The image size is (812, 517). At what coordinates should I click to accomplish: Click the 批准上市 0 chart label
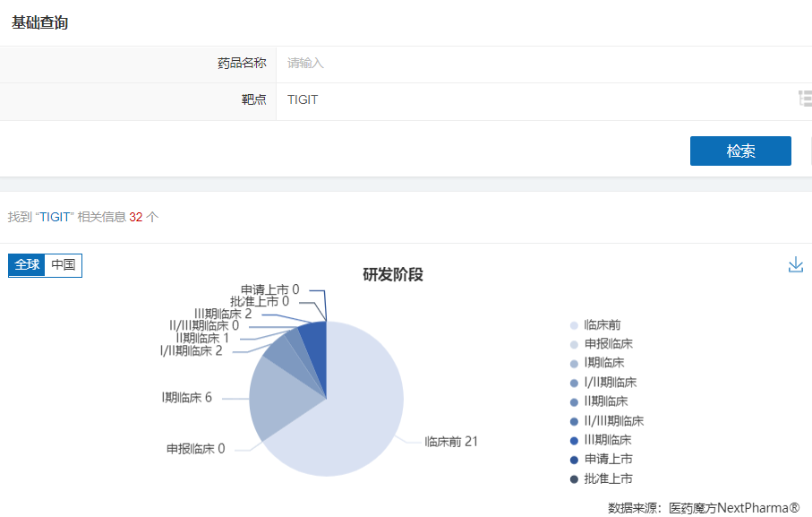pyautogui.click(x=260, y=301)
